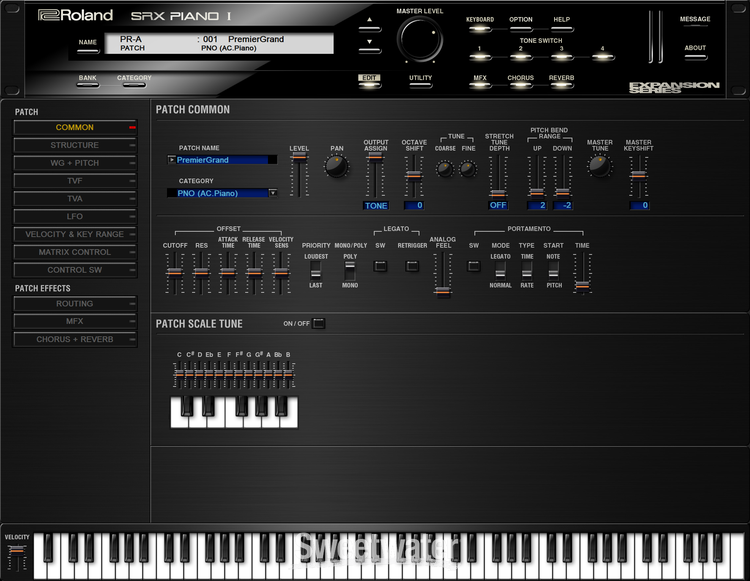Toggle Tone Switch 1
750x581 pixels.
coord(480,57)
